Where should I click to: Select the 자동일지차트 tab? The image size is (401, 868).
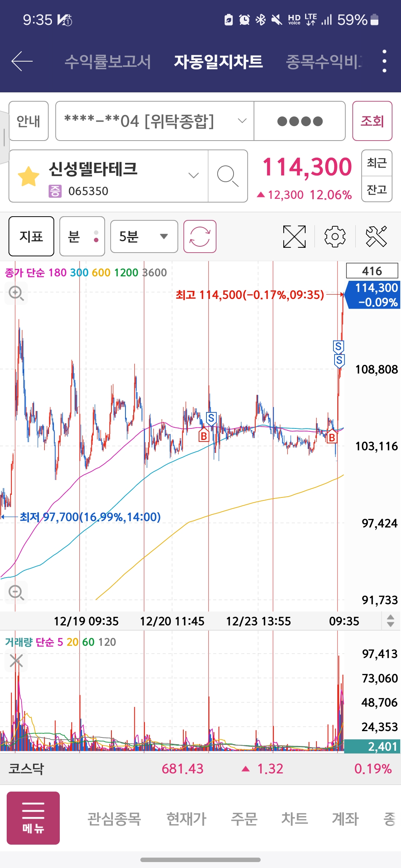point(218,62)
